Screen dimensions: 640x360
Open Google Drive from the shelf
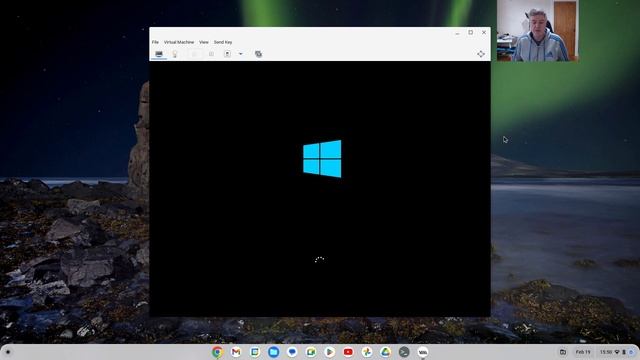(385, 352)
